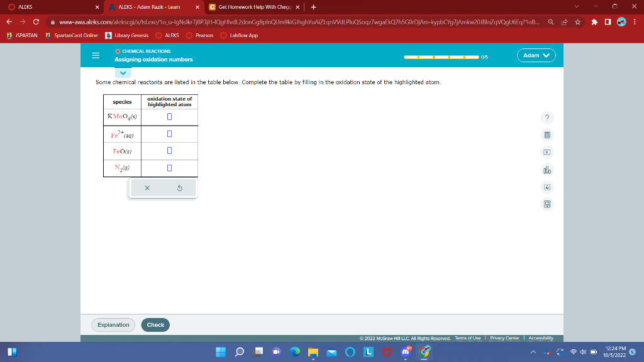644x362 pixels.
Task: Open the Az dictionary icon
Action: 547,187
